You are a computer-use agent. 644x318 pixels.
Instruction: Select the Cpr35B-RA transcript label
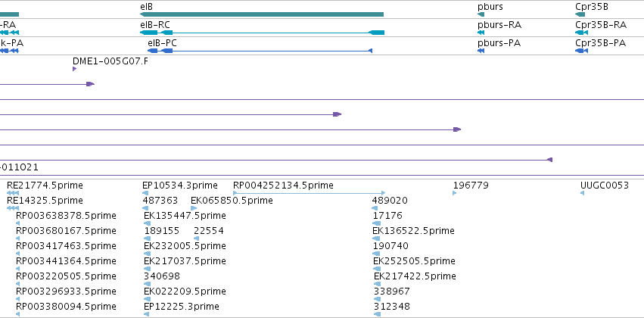tap(601, 25)
